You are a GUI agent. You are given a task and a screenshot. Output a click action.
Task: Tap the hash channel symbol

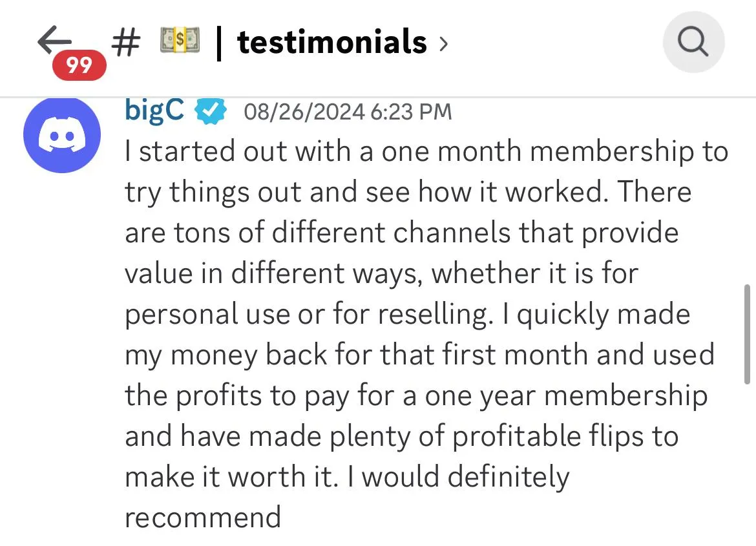coord(126,42)
